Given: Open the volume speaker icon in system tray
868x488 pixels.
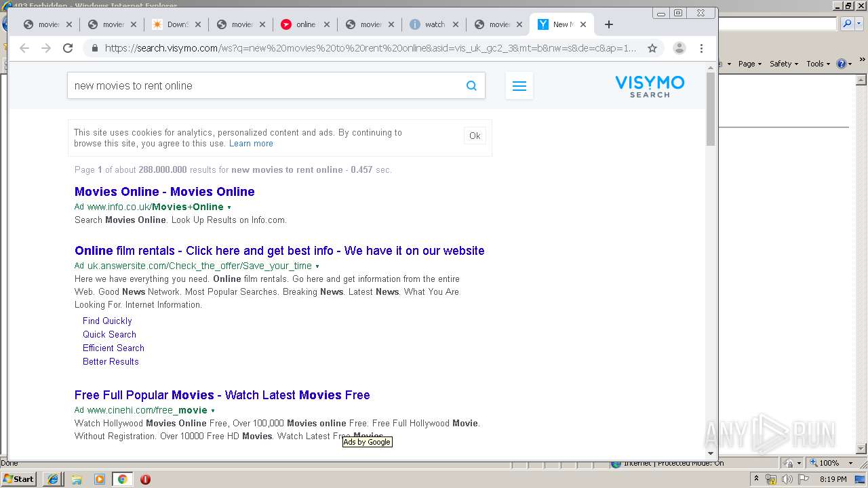Looking at the screenshot, I should (787, 479).
